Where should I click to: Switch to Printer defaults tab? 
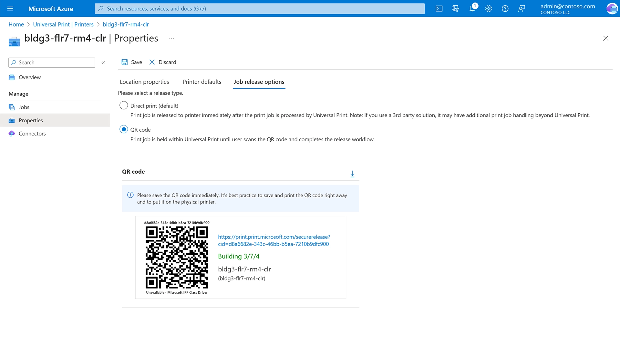[202, 82]
